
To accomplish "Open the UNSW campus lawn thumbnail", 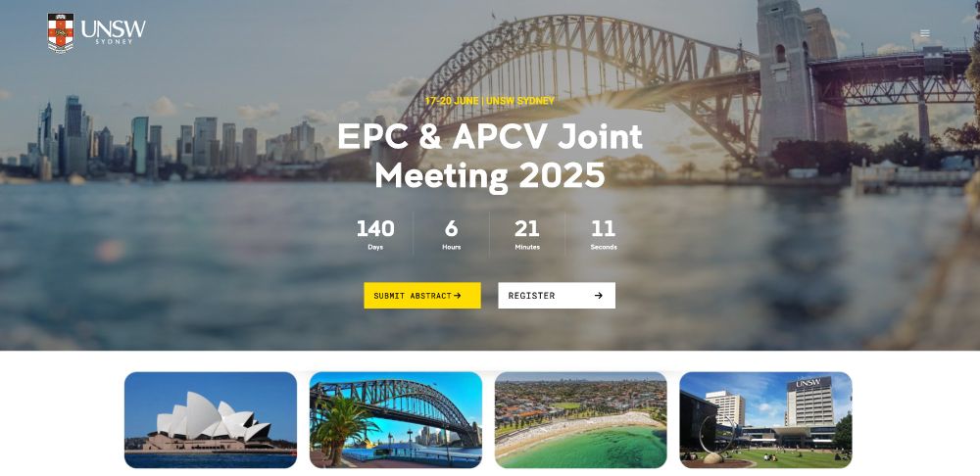I will click(x=765, y=420).
